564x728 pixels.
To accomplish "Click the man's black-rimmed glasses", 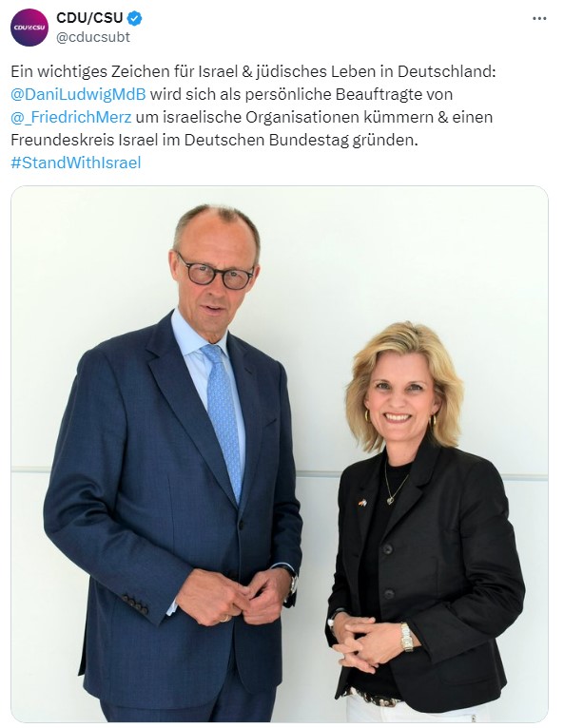I will point(215,272).
